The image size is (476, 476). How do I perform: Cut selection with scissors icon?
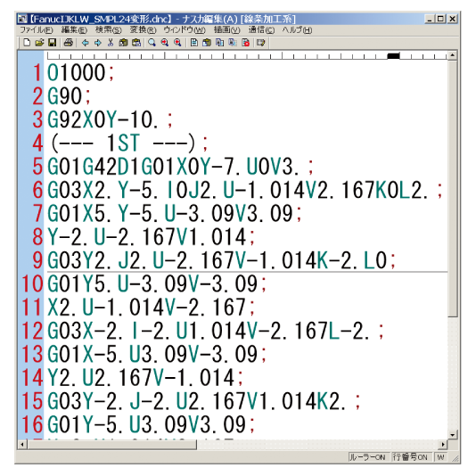(111, 43)
